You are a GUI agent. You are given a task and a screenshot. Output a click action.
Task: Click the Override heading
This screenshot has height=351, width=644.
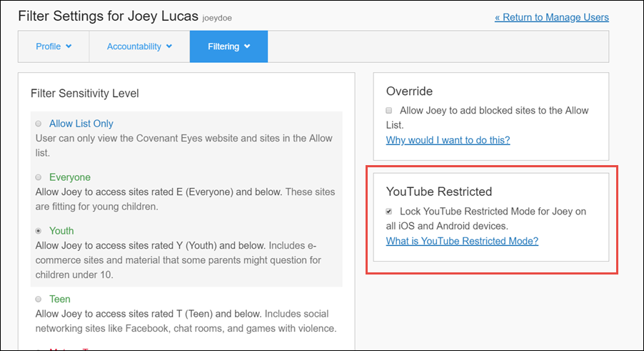coord(410,91)
